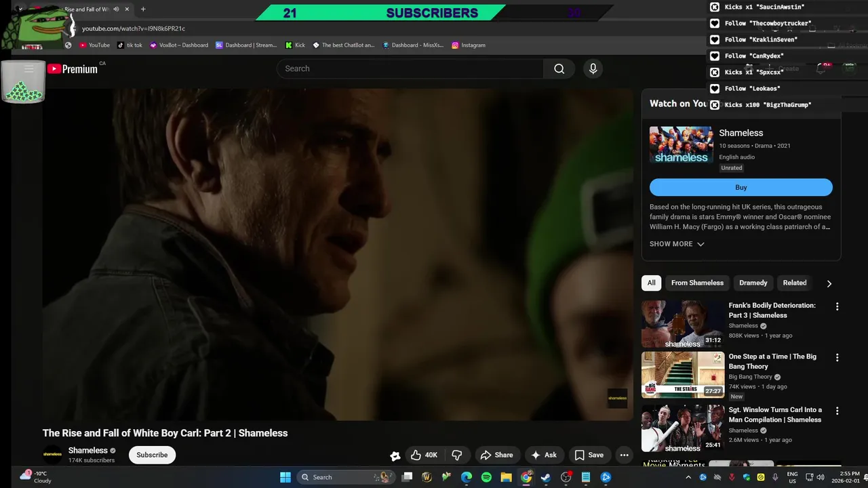Open Shameless show title in info card
The width and height of the screenshot is (868, 488).
741,133
